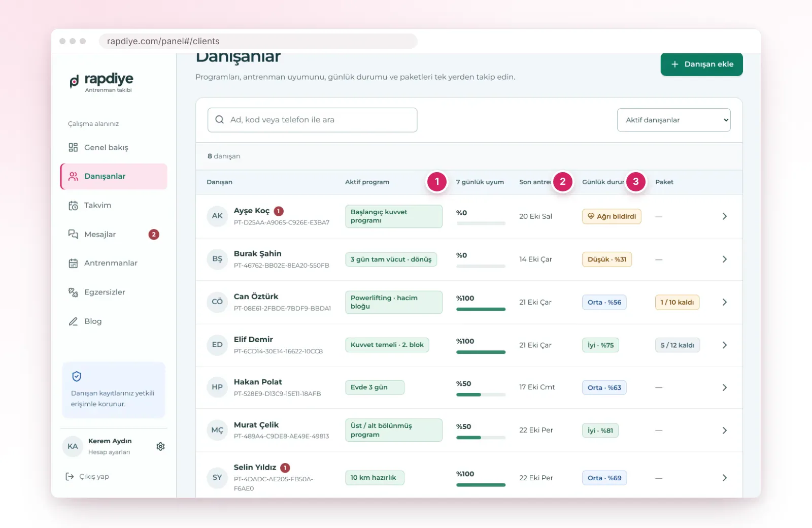The height and width of the screenshot is (528, 812).
Task: Click Ağrı bildirdi status badge
Action: point(612,216)
